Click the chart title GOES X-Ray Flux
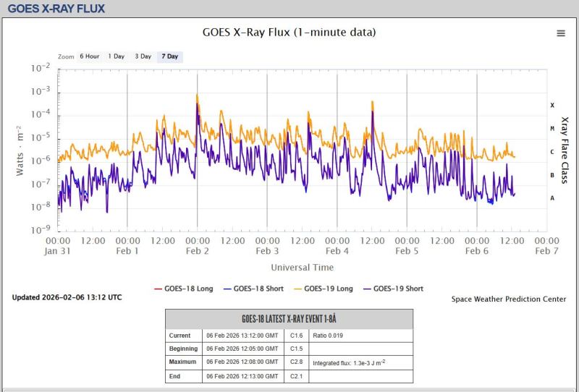The image size is (579, 392). (288, 33)
